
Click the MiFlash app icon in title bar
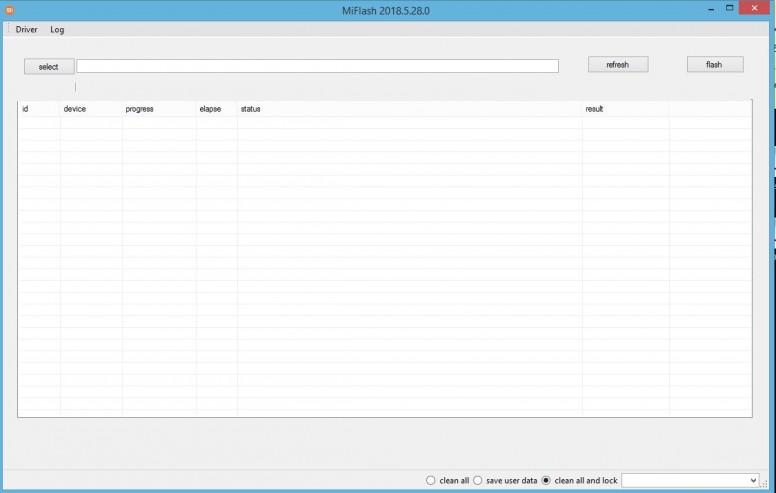[x=10, y=10]
